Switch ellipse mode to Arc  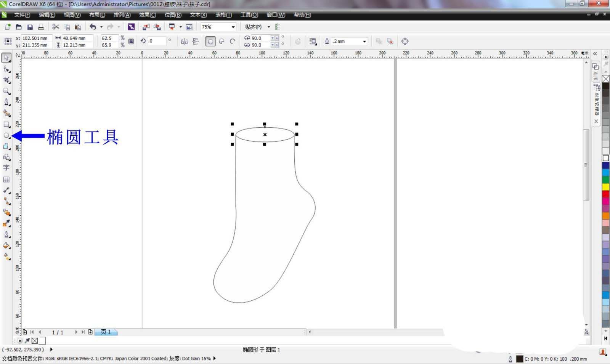point(233,41)
